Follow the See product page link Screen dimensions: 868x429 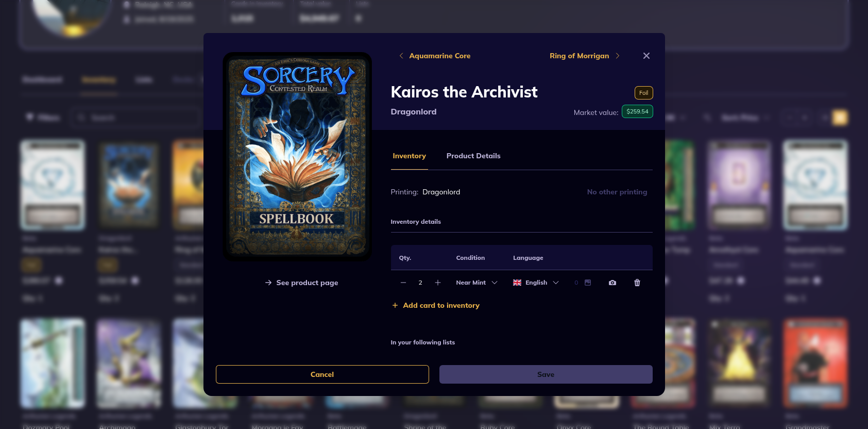(x=302, y=283)
